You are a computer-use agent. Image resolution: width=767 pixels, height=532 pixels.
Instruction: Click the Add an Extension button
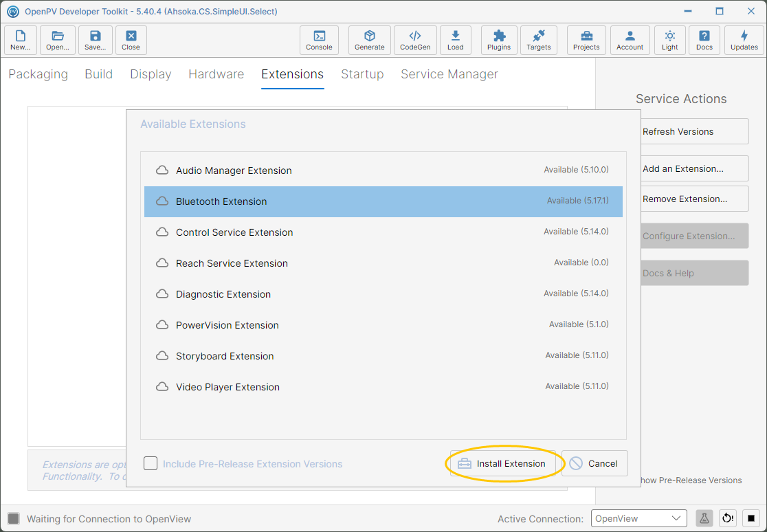coord(695,168)
